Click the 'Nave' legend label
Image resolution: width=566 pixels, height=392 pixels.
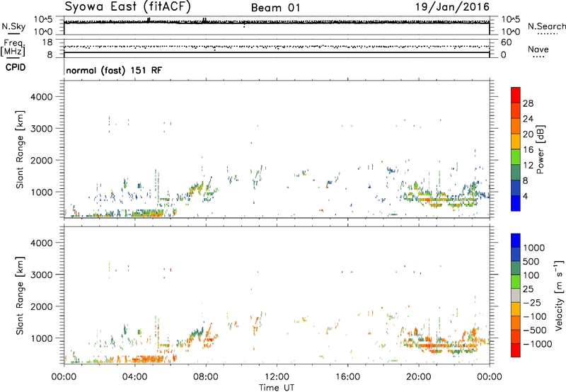[x=538, y=50]
